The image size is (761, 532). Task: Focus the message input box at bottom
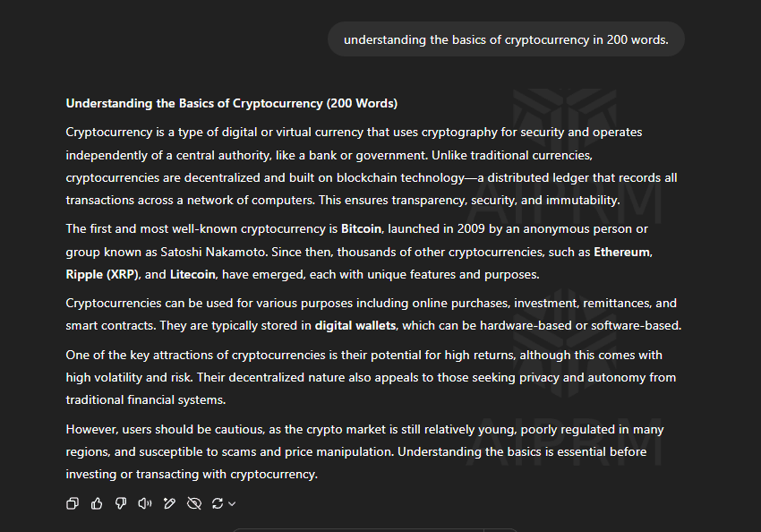point(374,530)
